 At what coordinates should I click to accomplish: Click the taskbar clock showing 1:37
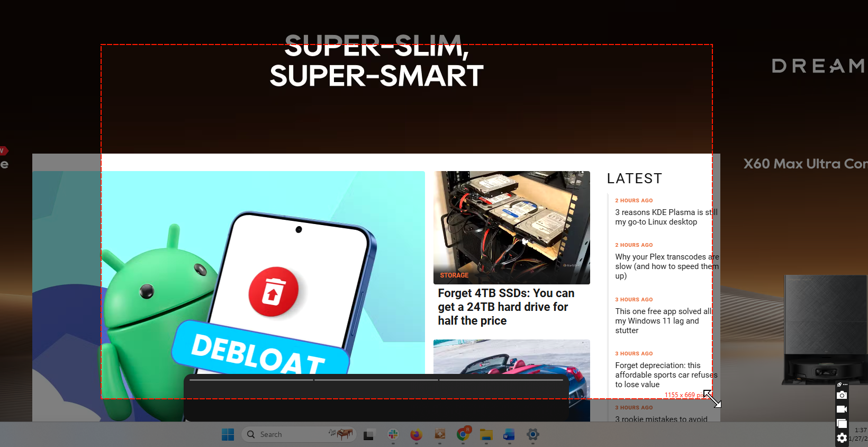(x=860, y=430)
